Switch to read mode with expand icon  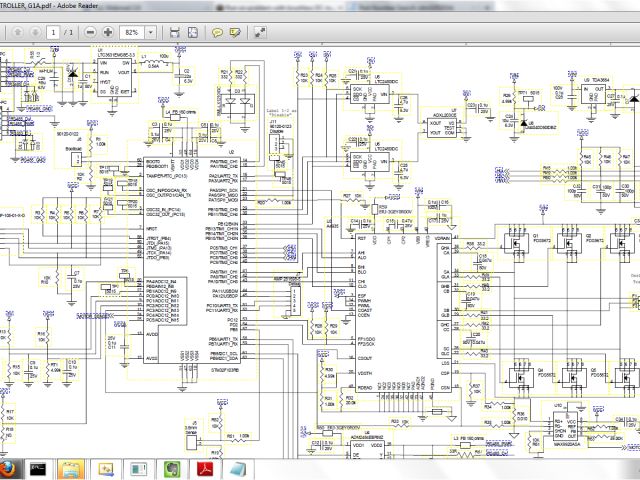[258, 32]
